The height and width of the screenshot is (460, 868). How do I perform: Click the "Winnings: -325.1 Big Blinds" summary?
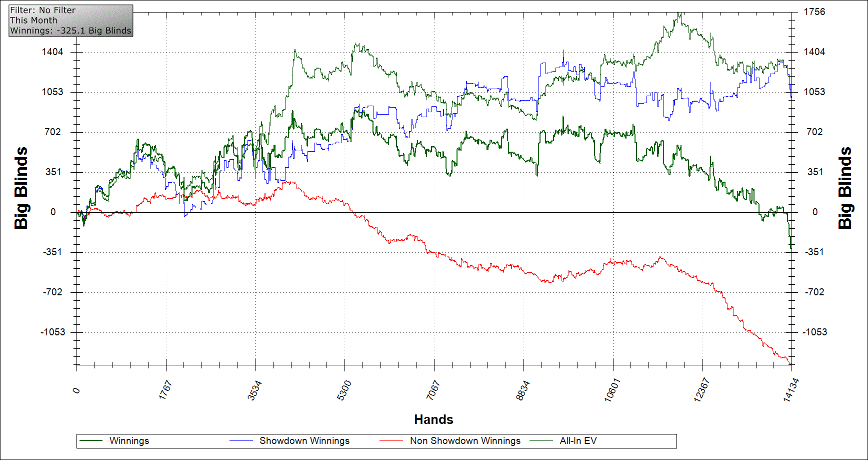pyautogui.click(x=70, y=31)
